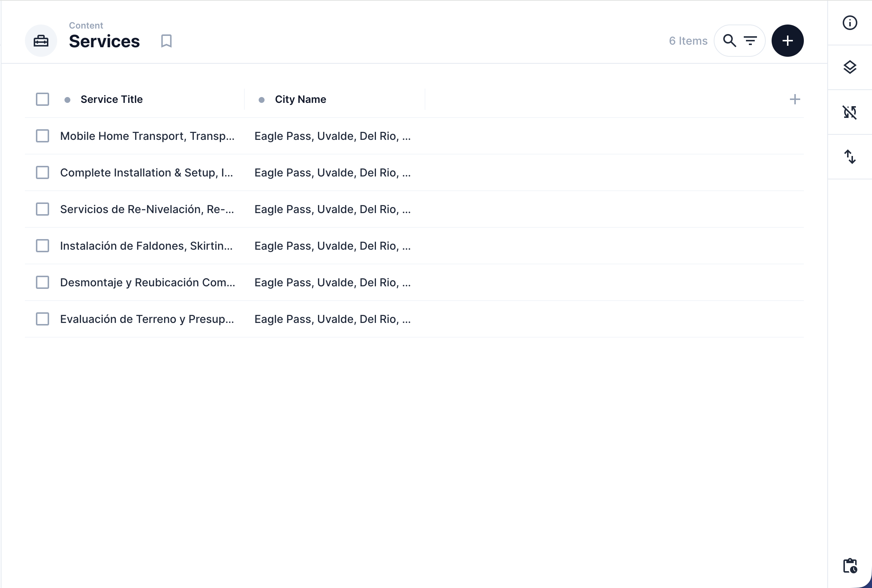This screenshot has height=588, width=872.
Task: Open the Complete Installation & Setup item
Action: coord(146,172)
